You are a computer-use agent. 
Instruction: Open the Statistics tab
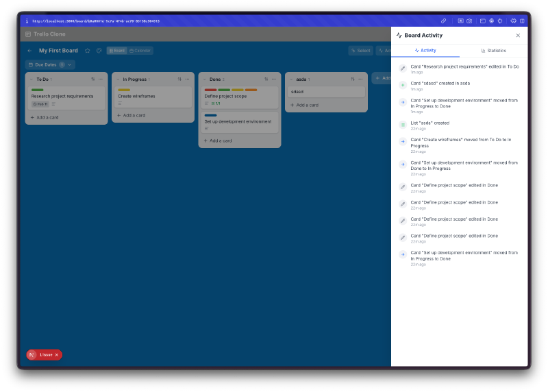[493, 51]
